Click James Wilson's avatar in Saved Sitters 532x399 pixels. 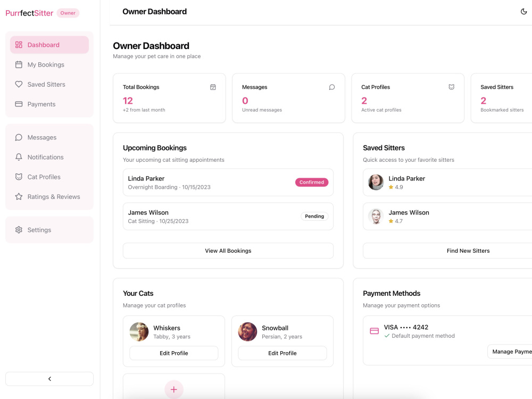[376, 216]
